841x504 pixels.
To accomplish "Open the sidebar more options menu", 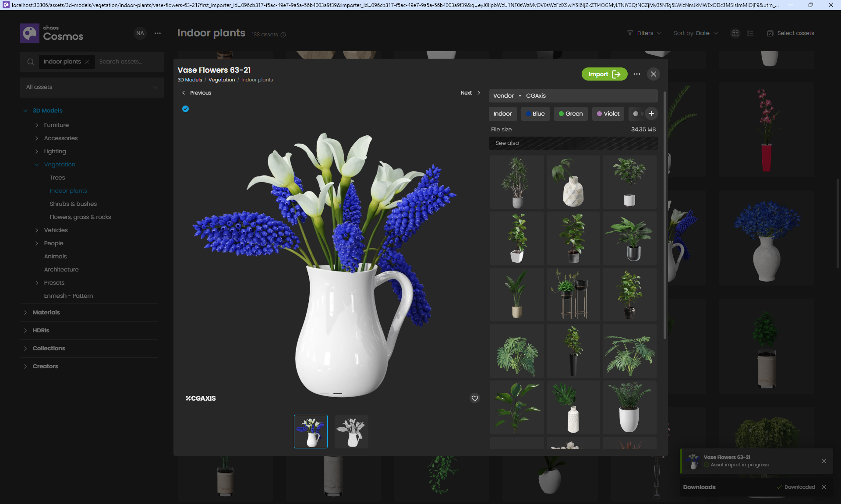I will click(x=158, y=33).
